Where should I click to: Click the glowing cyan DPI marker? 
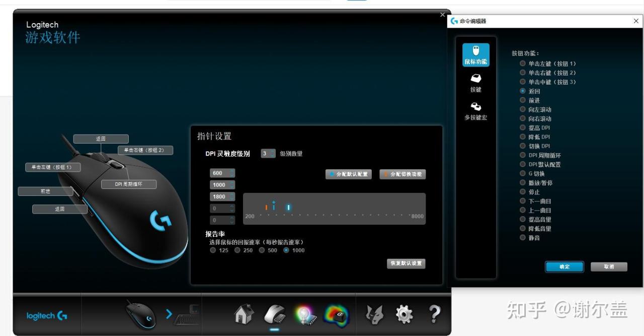click(x=289, y=207)
